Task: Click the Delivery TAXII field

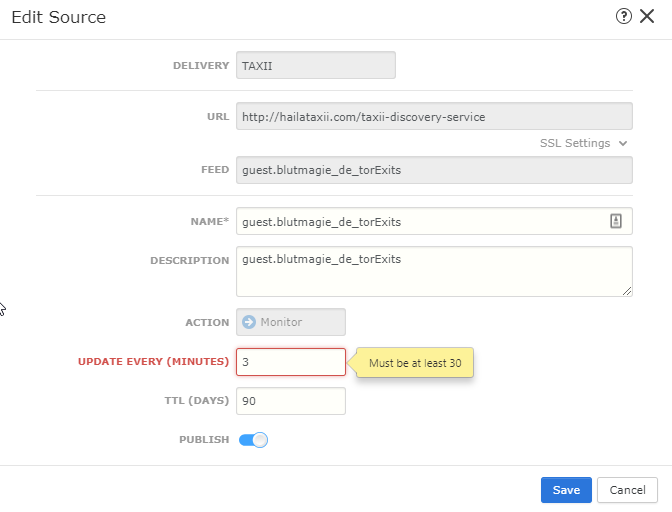Action: (x=316, y=65)
